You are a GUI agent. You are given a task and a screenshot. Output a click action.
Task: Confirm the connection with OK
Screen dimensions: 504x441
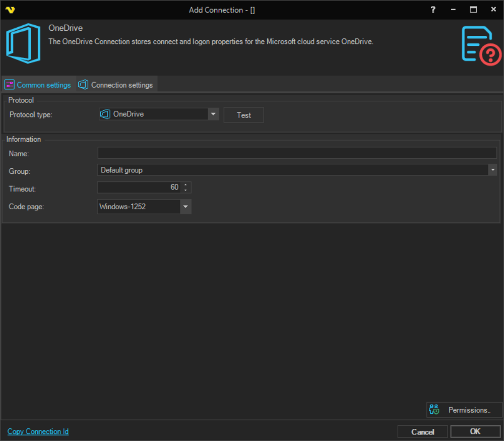[475, 431]
